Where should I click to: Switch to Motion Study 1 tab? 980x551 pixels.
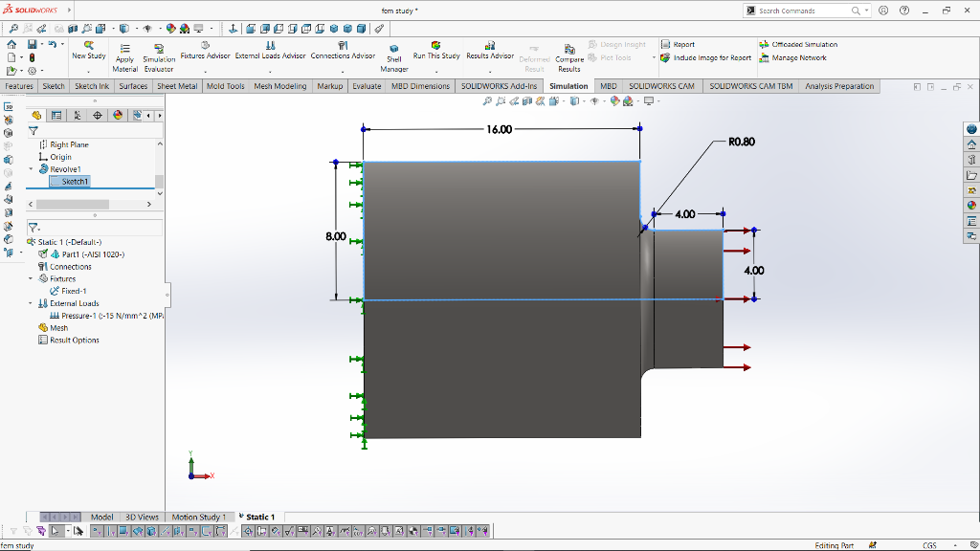click(x=198, y=517)
